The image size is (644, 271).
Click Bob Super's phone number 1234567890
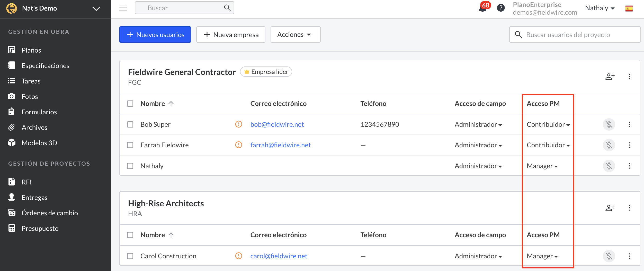(380, 124)
